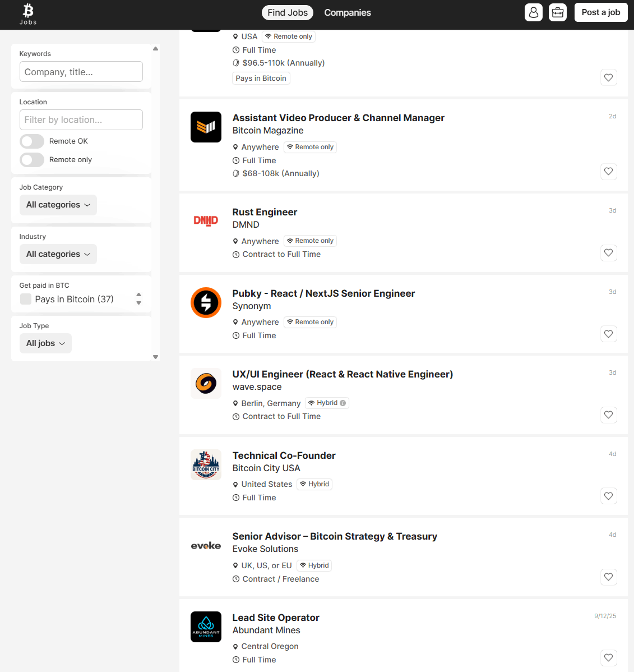Go to the Companies tab

(x=348, y=12)
